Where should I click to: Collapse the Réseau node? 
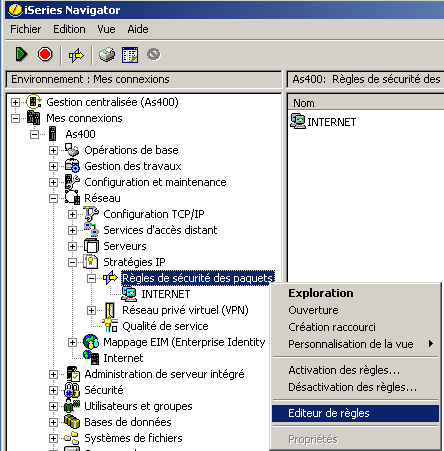[53, 198]
